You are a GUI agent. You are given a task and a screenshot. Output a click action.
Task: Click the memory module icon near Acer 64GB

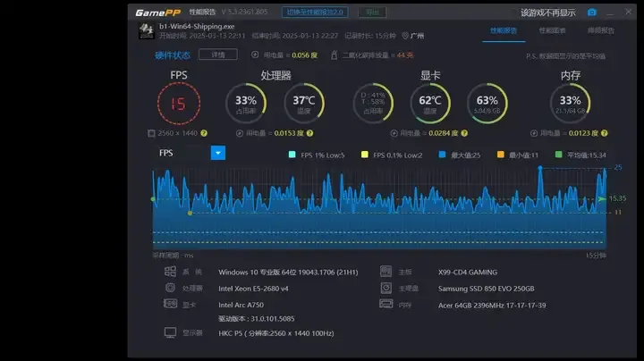pos(386,304)
